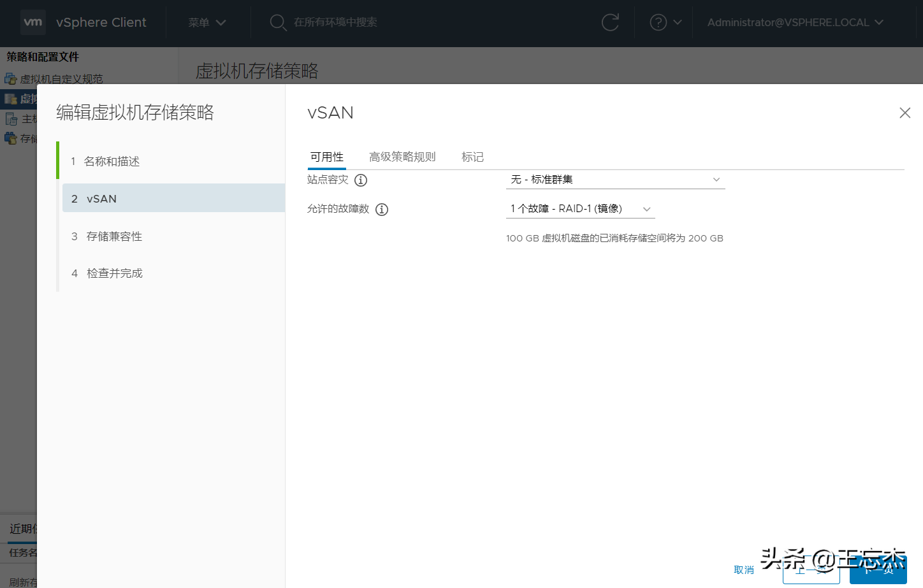
Task: Click the 取消 button
Action: tap(744, 570)
